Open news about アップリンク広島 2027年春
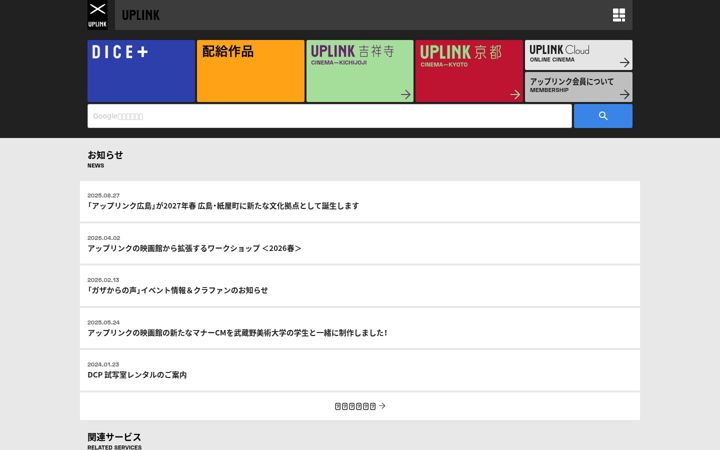The width and height of the screenshot is (720, 450). (x=360, y=202)
